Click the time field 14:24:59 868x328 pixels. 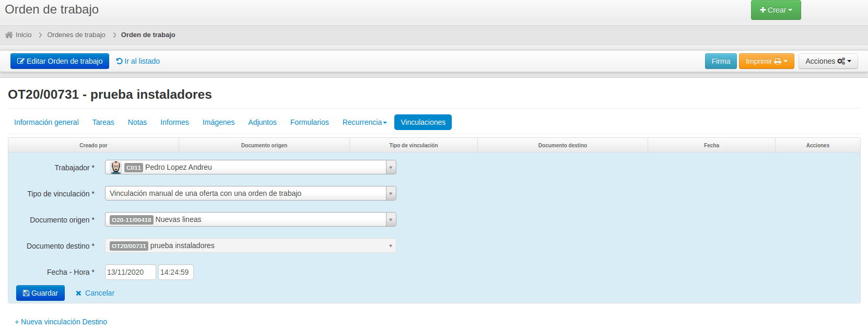point(176,272)
